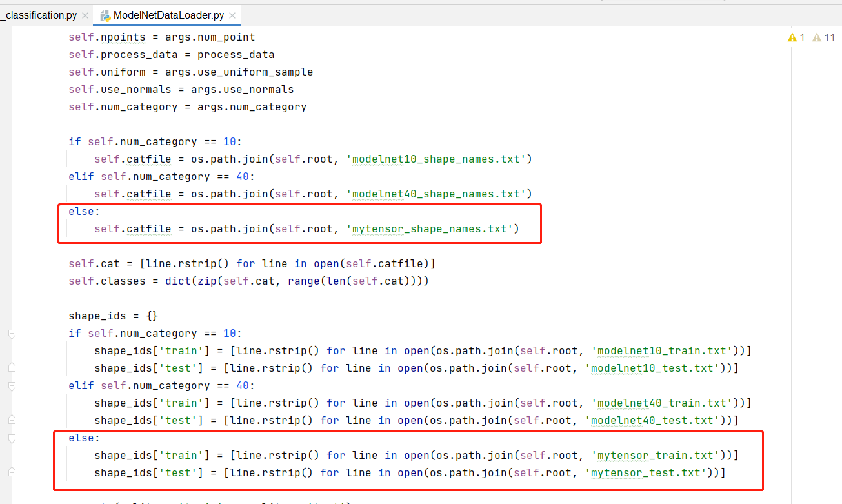
Task: Fold the else block that loads mytensor_train.txt
Action: pos(12,438)
